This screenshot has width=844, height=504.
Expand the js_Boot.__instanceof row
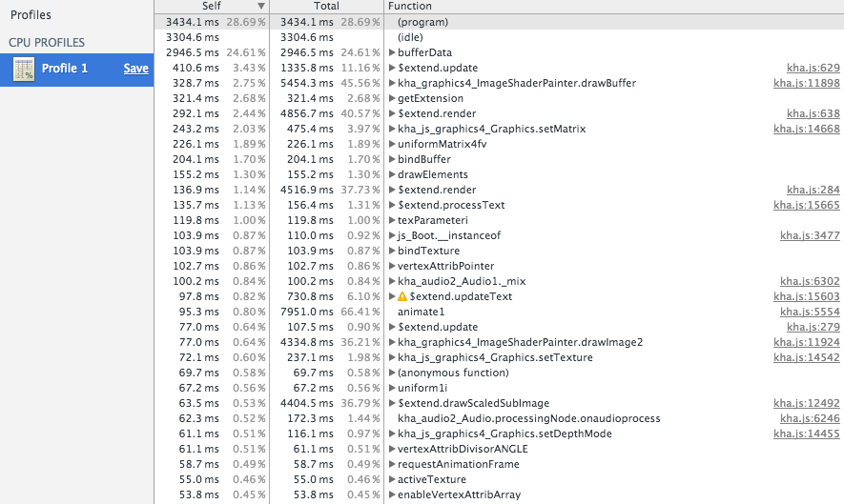(x=392, y=235)
